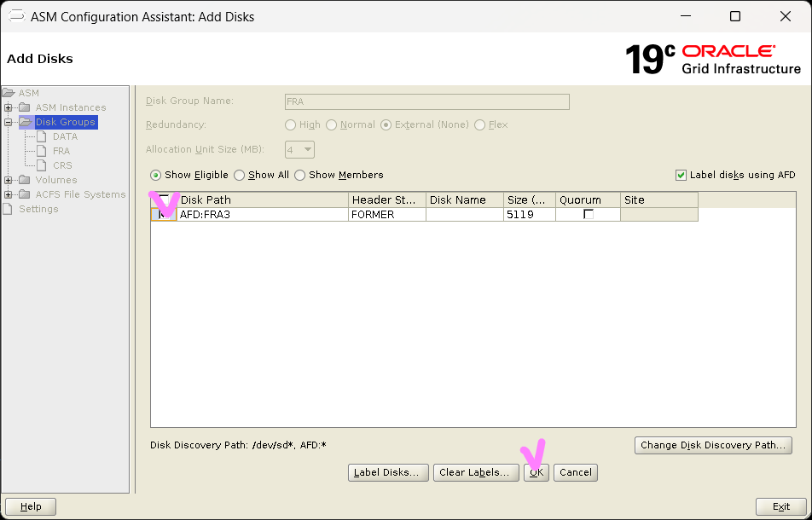Click the Settings page icon

(x=7, y=209)
